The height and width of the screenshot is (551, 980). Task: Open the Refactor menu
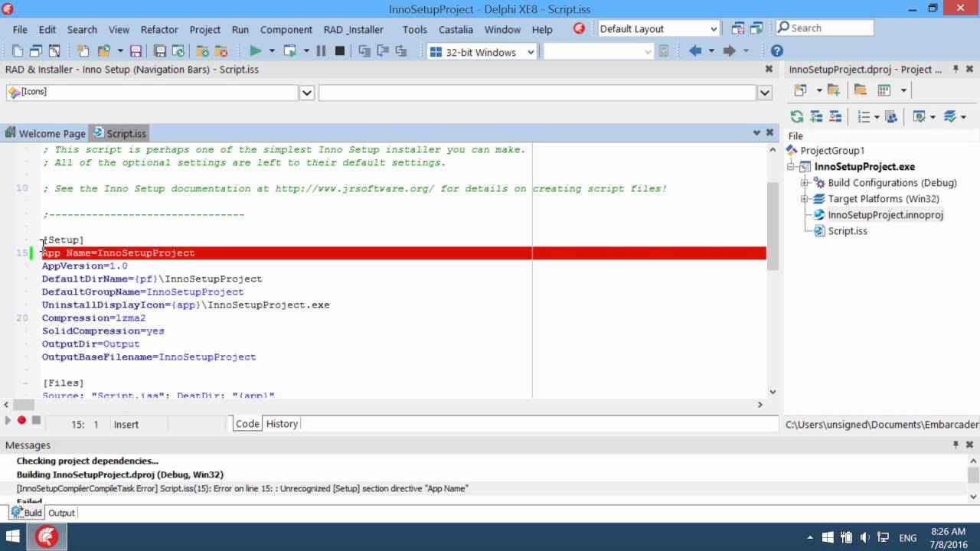tap(159, 29)
